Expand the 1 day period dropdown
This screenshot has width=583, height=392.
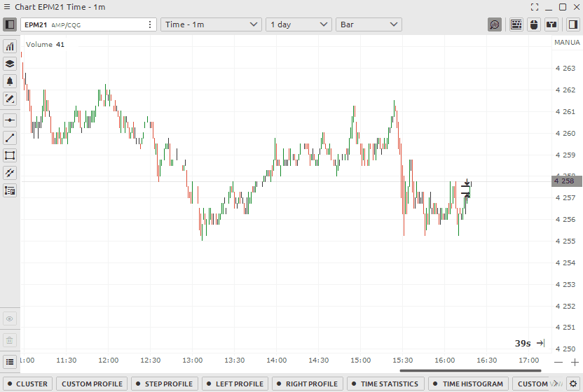(299, 24)
